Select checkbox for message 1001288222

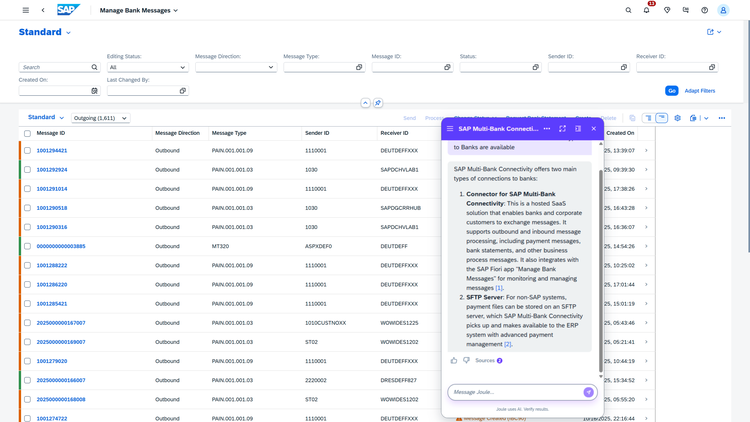coord(27,266)
